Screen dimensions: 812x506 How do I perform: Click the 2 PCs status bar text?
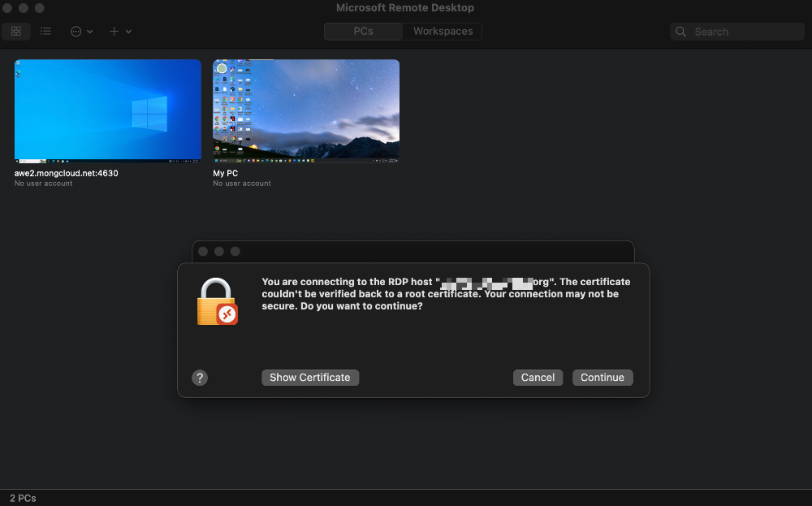(23, 498)
